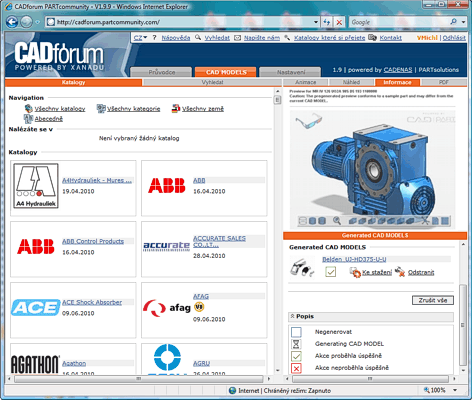This screenshot has height=400, width=472.
Task: Click the afag logo thumbnail
Action: (x=167, y=307)
